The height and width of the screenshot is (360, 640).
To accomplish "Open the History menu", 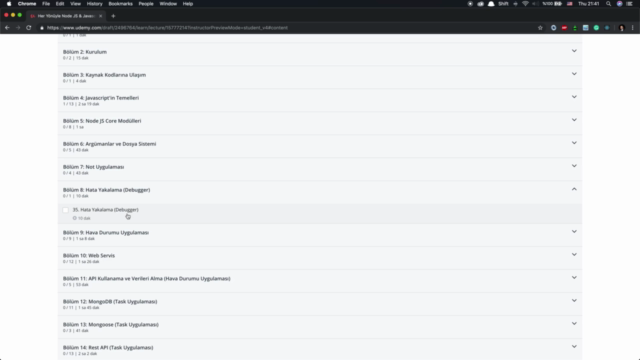I will pos(94,4).
